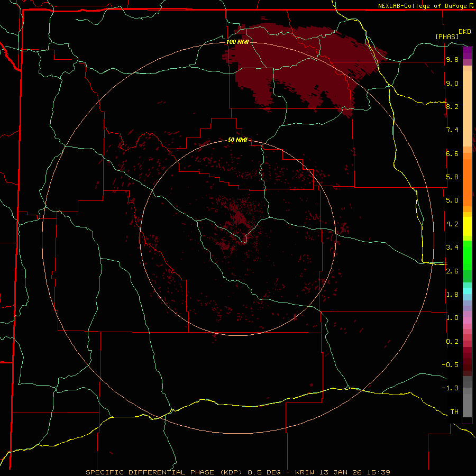Click the 5.0 value on the color scale
This screenshot has height=476, width=476.
[x=452, y=200]
